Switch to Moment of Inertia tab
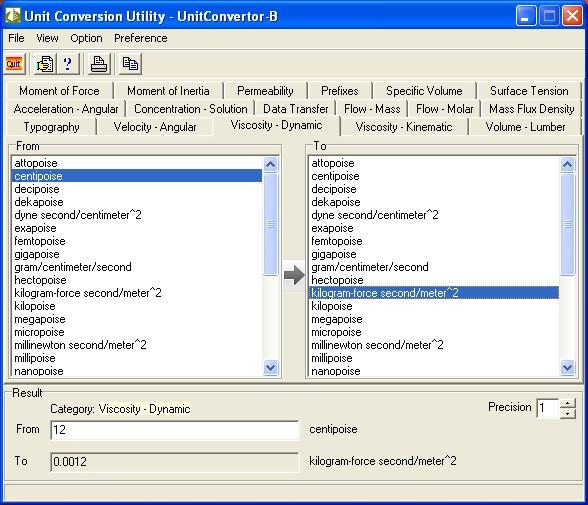The height and width of the screenshot is (505, 588). [168, 91]
